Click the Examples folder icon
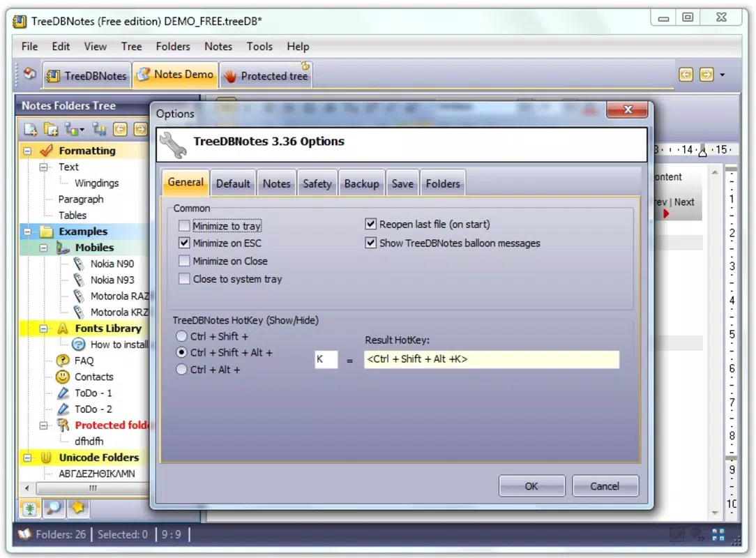The width and height of the screenshot is (756, 558). 46,232
